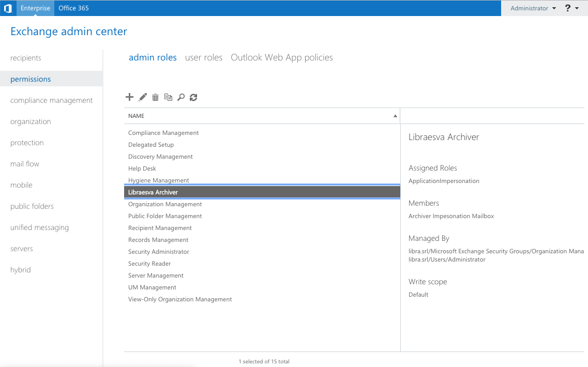Select Recipient Management role group
This screenshot has height=367, width=588.
pyautogui.click(x=262, y=228)
